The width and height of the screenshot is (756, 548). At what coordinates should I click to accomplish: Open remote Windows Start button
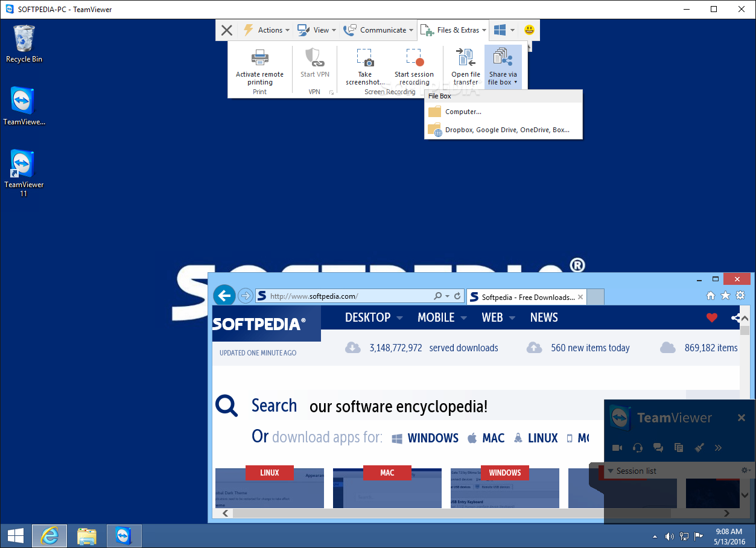[x=16, y=536]
